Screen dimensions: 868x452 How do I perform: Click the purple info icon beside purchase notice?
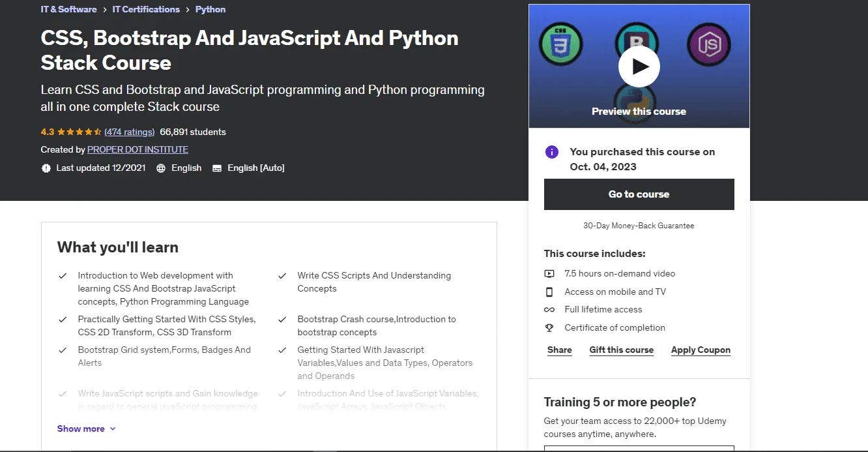click(x=552, y=152)
